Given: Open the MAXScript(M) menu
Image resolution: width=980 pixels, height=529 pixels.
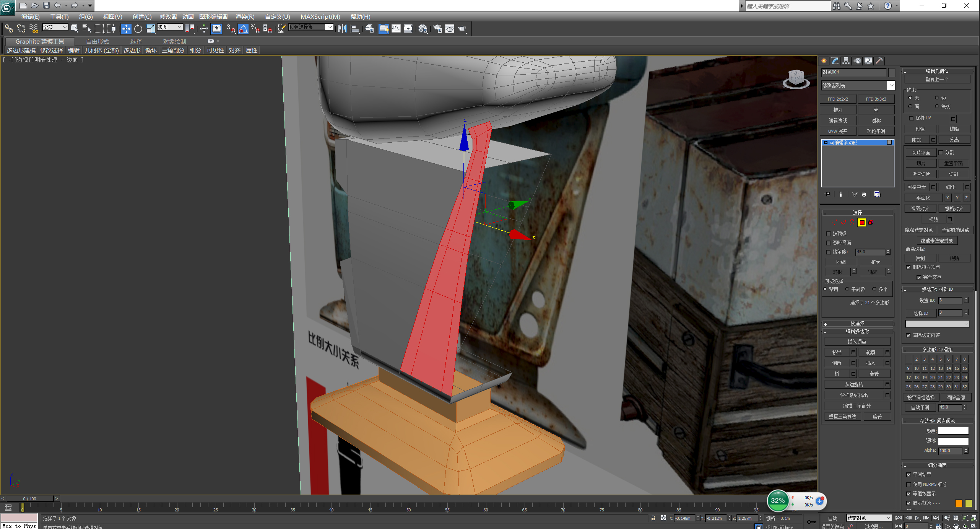Looking at the screenshot, I should 320,17.
